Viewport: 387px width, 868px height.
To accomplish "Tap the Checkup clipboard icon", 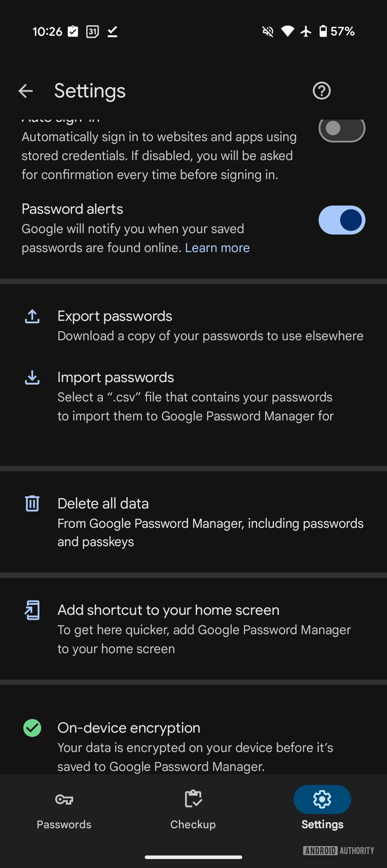I will (193, 799).
